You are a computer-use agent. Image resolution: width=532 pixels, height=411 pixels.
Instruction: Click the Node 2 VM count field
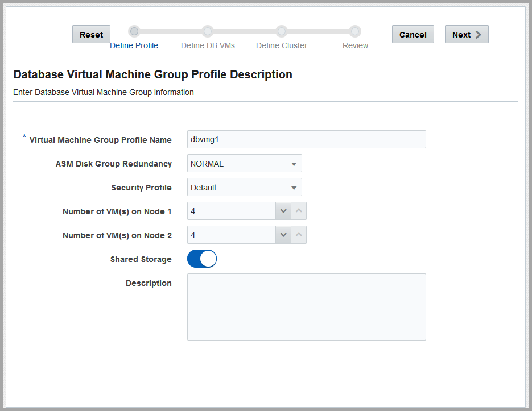232,235
